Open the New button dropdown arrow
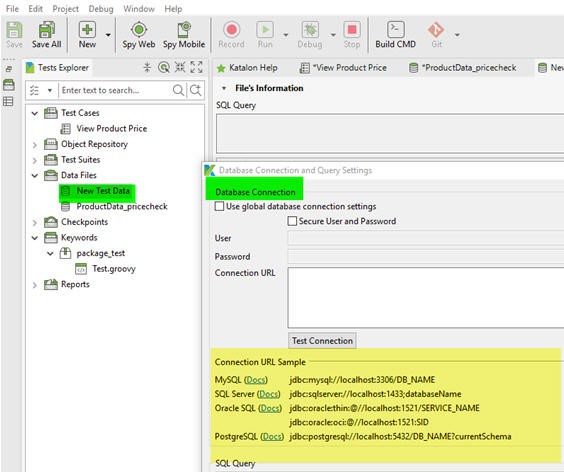 [108, 35]
